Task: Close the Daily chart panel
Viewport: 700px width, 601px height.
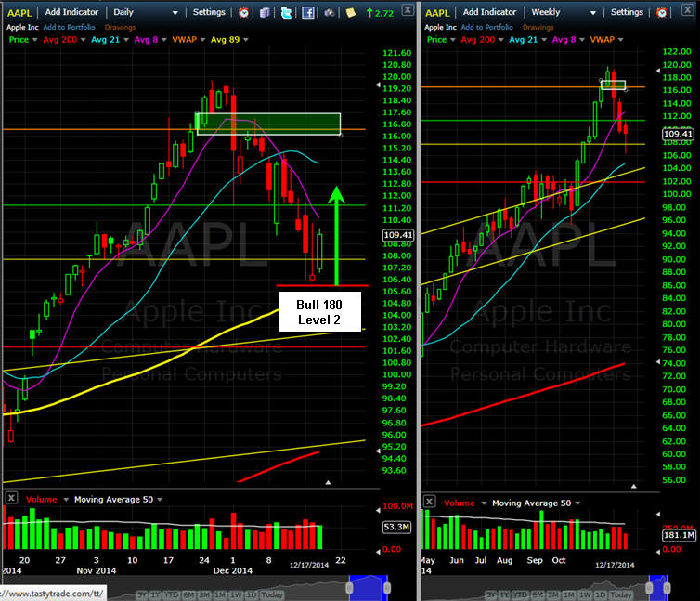Action: click(408, 10)
